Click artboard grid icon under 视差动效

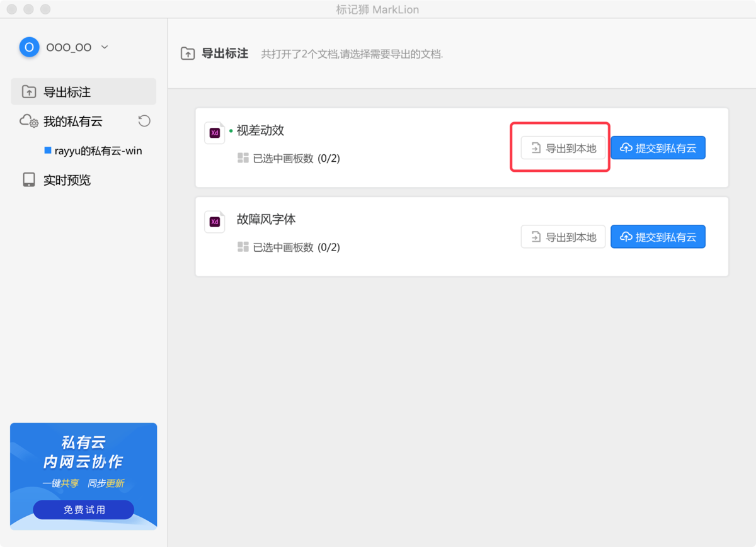tap(243, 158)
